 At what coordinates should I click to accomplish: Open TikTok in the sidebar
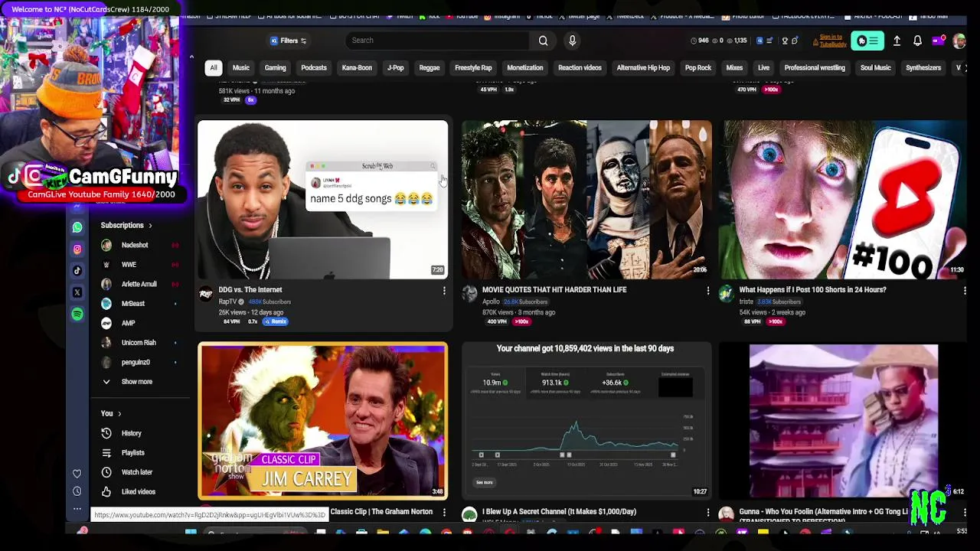(77, 270)
